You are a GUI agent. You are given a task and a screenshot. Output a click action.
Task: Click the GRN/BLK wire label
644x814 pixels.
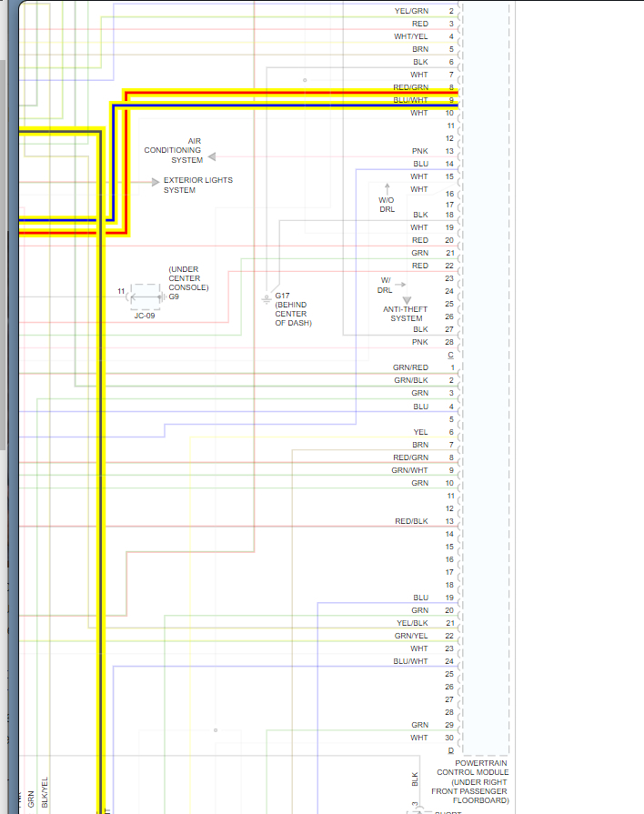(411, 380)
